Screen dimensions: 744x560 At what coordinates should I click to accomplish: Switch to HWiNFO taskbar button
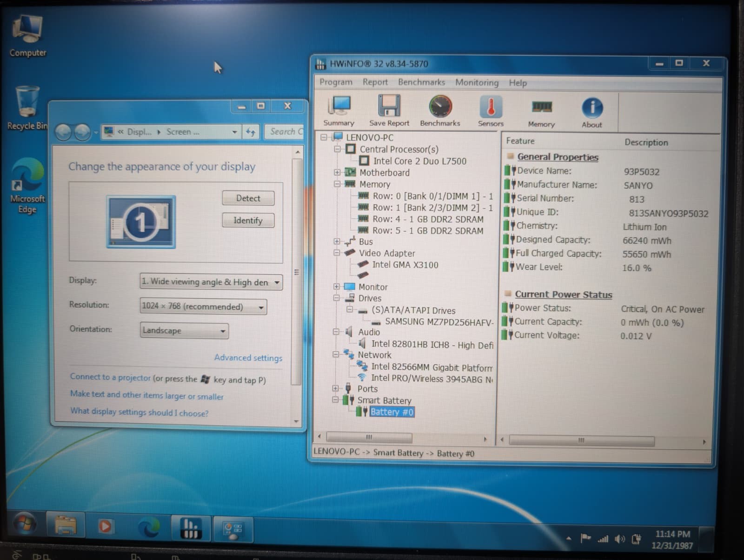point(191,528)
